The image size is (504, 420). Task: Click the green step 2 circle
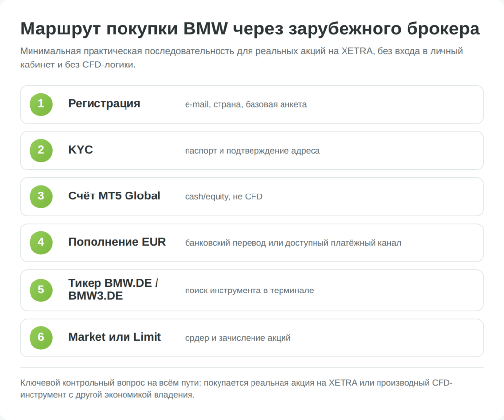[41, 150]
